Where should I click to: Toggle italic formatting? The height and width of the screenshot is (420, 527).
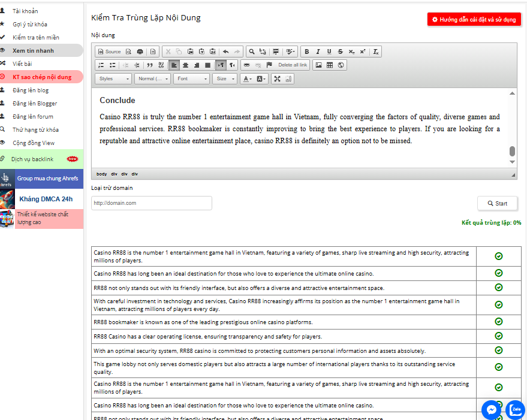(318, 52)
